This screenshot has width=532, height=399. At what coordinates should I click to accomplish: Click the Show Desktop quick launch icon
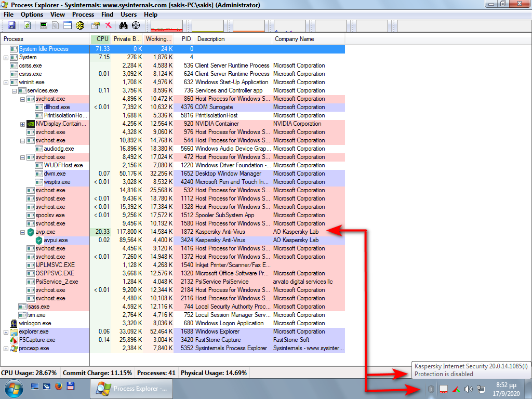click(x=35, y=386)
